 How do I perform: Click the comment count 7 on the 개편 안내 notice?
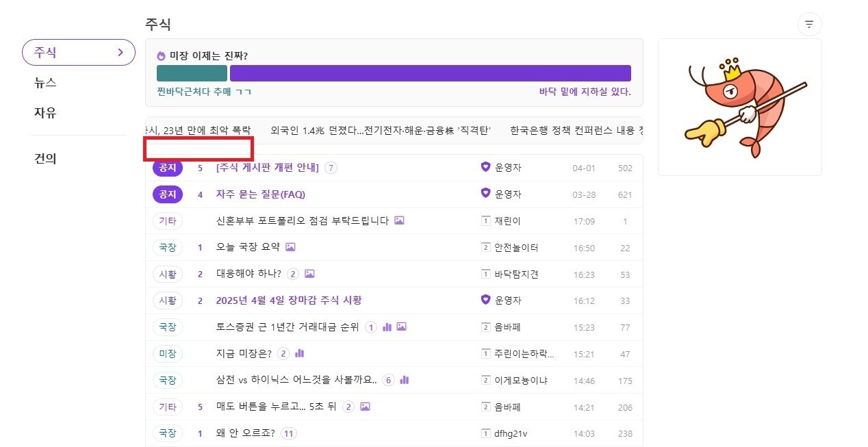331,167
